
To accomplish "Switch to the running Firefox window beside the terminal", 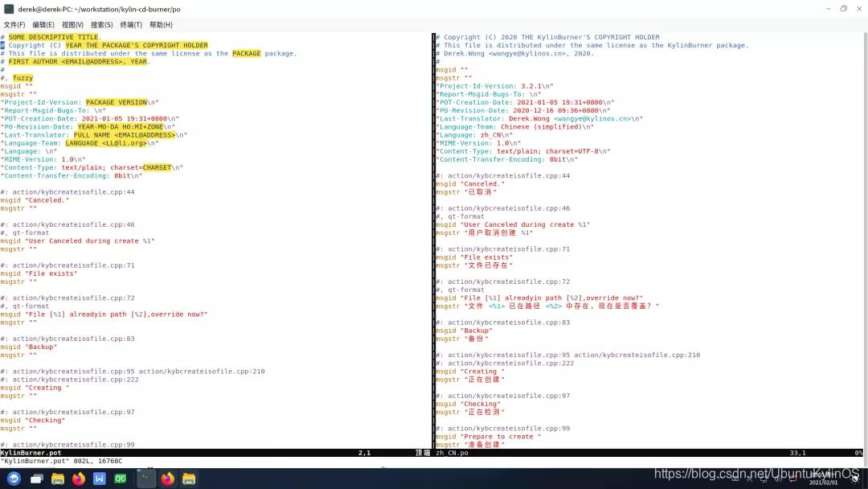I will coord(167,479).
